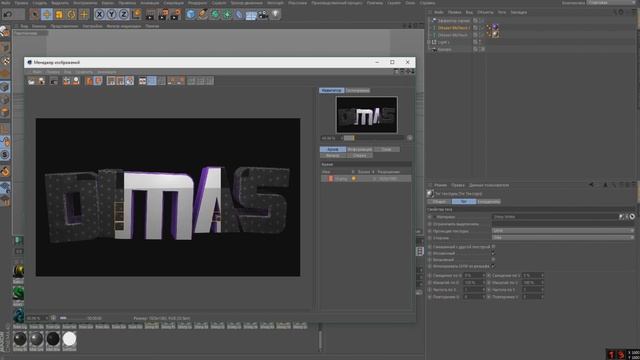640x360 pixels.
Task: Render to Picture Viewer icon
Action: (x=163, y=15)
